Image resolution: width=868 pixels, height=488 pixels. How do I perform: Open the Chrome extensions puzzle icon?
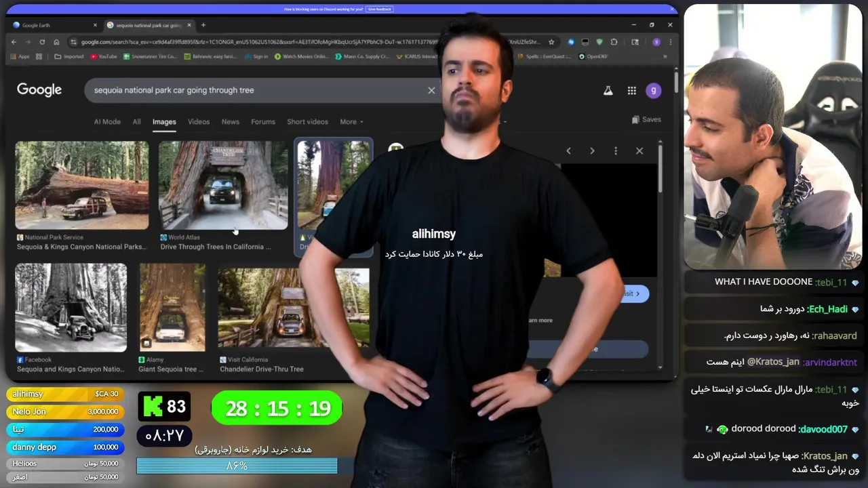[x=614, y=42]
